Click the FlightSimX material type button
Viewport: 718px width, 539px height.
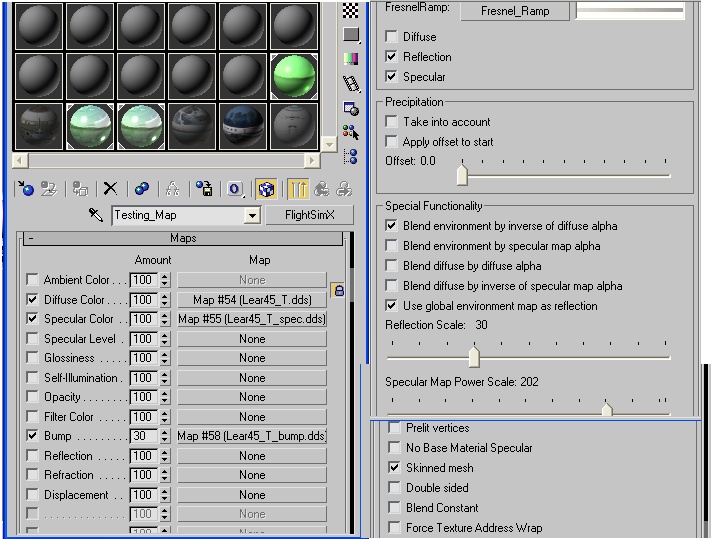[x=309, y=215]
